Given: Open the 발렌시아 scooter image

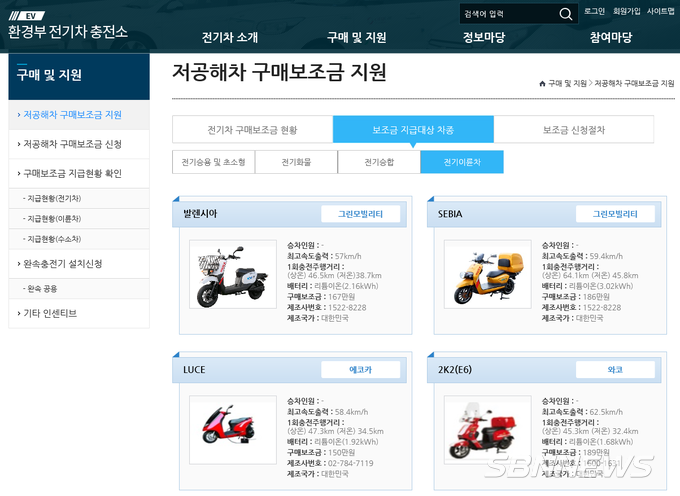Looking at the screenshot, I should 233,274.
